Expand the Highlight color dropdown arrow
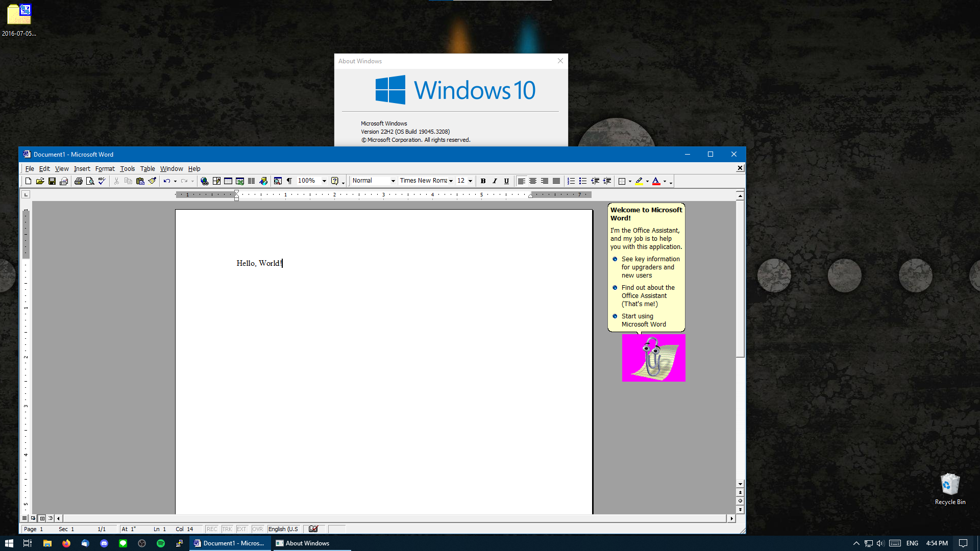The image size is (980, 551). (647, 181)
